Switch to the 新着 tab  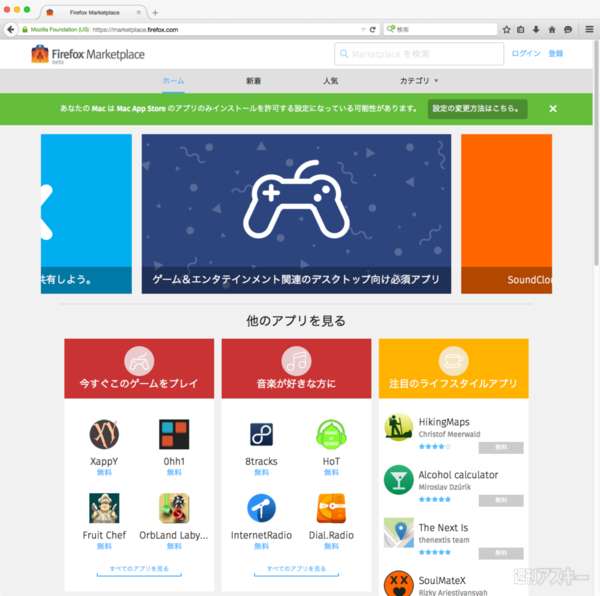coord(253,81)
